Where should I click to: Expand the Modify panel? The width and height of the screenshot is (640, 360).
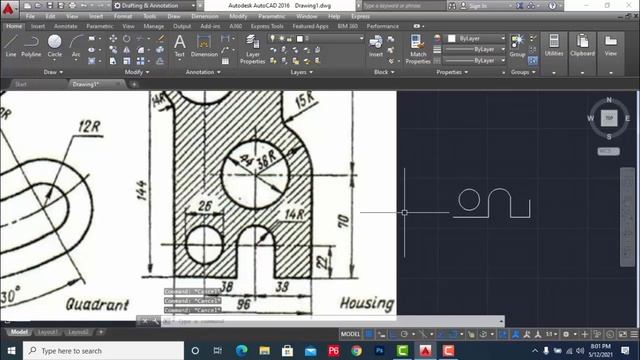click(x=137, y=72)
